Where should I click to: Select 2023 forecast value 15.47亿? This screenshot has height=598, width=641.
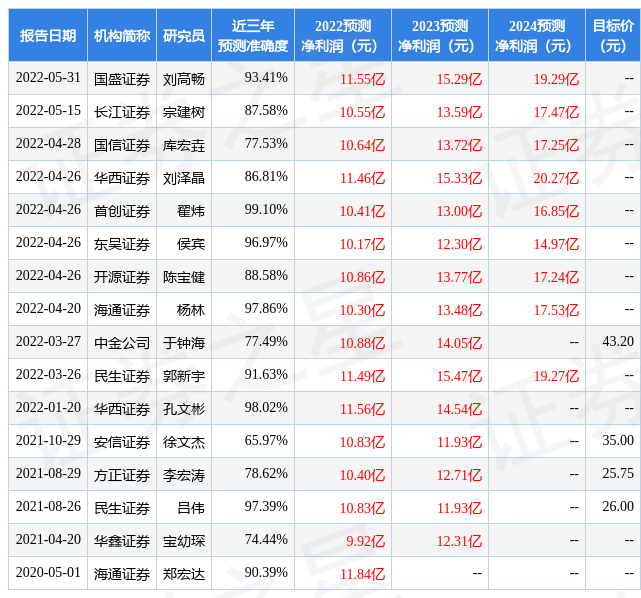(459, 376)
